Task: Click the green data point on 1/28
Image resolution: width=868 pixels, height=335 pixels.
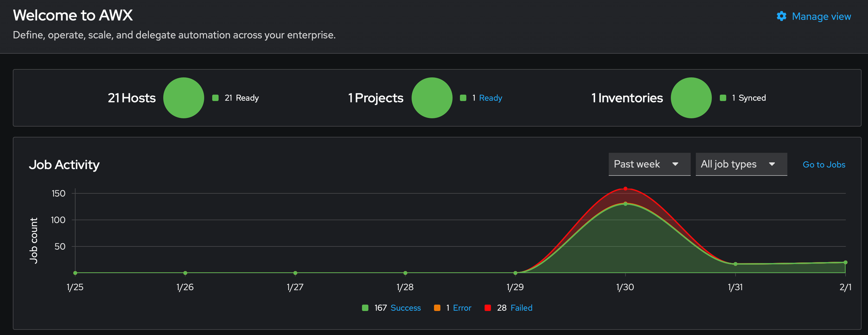Action: (x=405, y=273)
